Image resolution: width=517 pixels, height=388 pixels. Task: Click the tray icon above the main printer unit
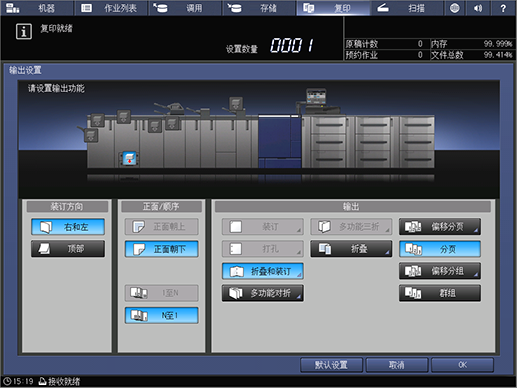[236, 103]
